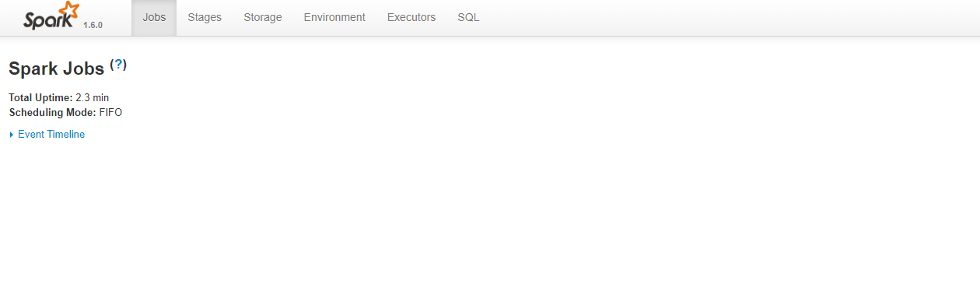Click the 1.6.0 version label
Viewport: 980px width, 295px height.
[93, 25]
